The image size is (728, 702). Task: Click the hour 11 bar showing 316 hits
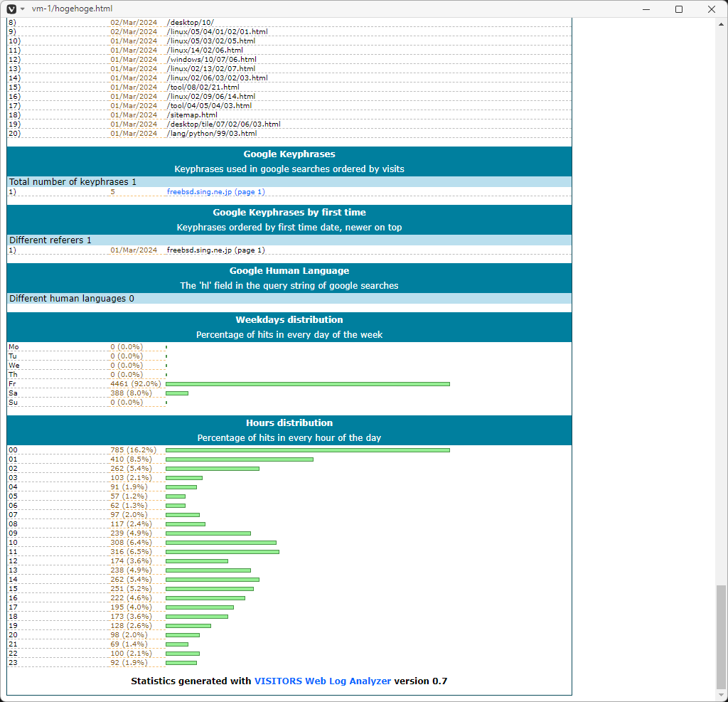222,552
